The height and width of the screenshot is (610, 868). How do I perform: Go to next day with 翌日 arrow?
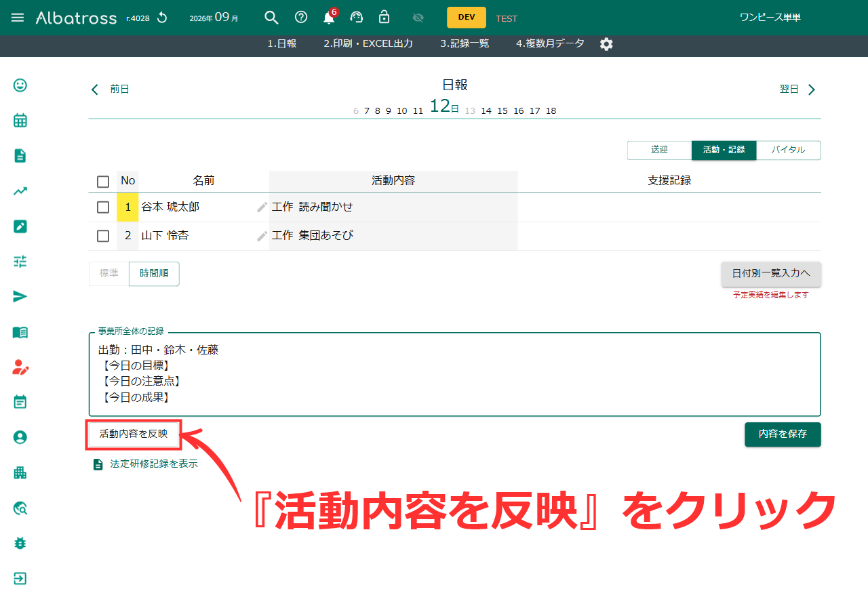point(798,89)
